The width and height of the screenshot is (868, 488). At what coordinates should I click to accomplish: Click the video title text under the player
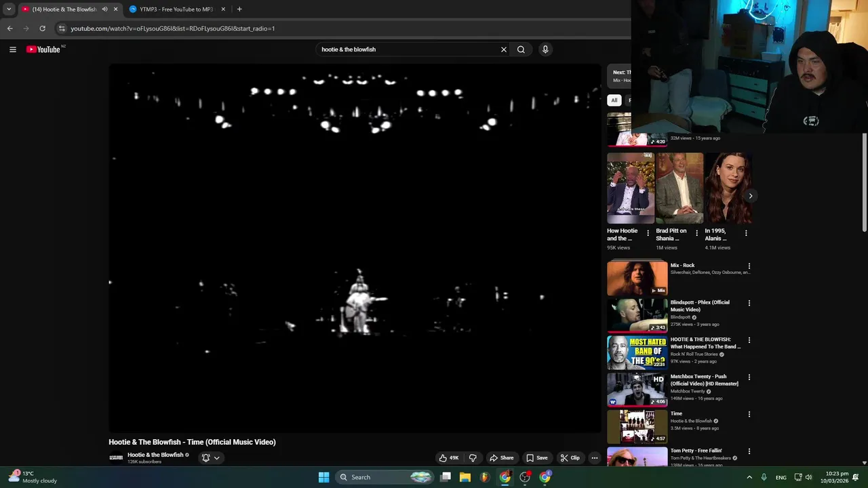192,442
